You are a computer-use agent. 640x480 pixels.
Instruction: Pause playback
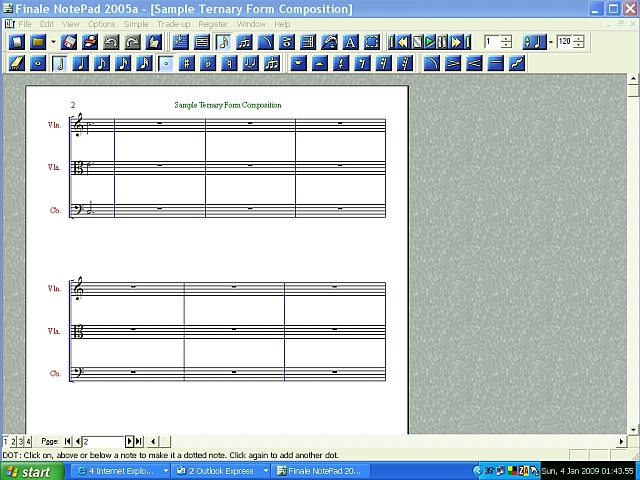tap(442, 42)
